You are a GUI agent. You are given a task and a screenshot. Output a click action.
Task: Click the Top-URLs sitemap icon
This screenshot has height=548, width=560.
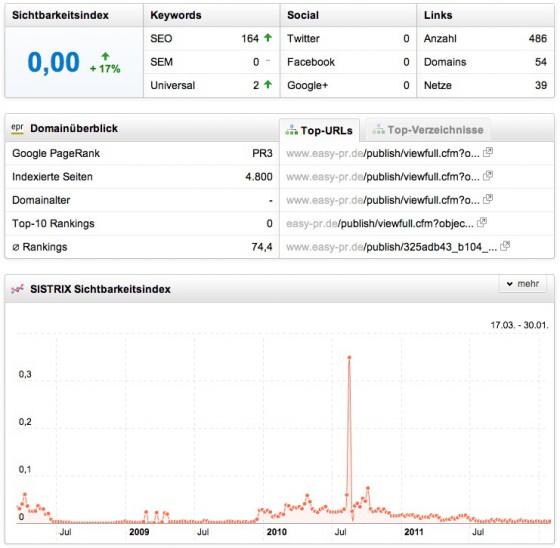[x=291, y=130]
